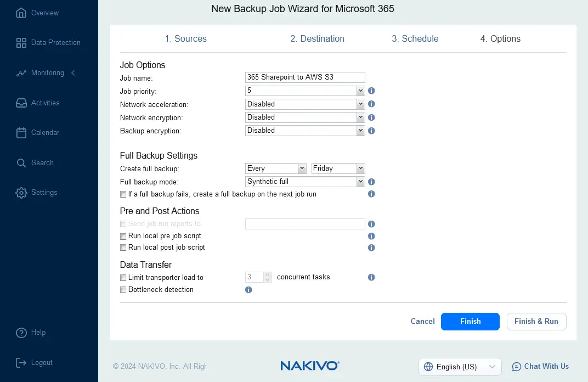
Task: Enable Bottleneck detection checkbox
Action: tap(123, 290)
